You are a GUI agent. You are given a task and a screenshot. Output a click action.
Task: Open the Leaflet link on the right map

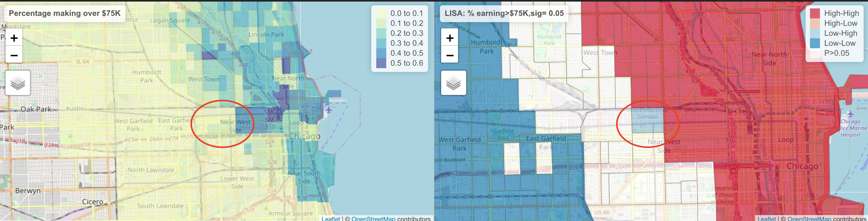click(766, 218)
